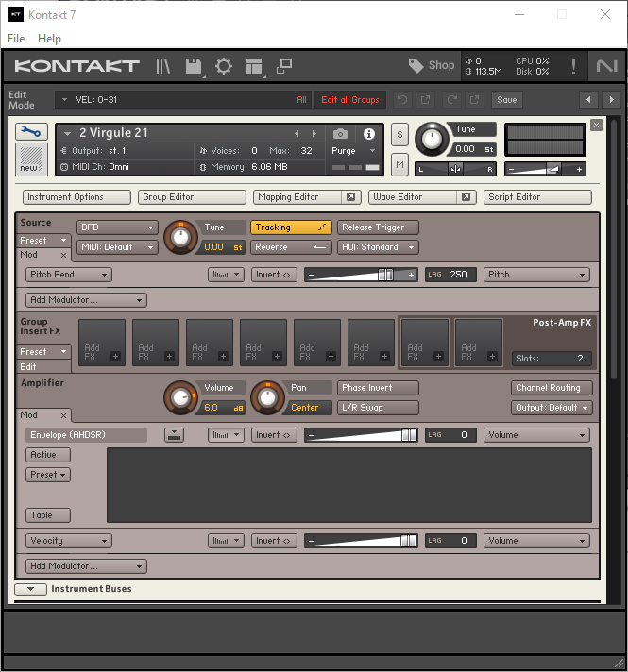Click the camera snapshot icon
The width and height of the screenshot is (628, 672).
(x=340, y=134)
